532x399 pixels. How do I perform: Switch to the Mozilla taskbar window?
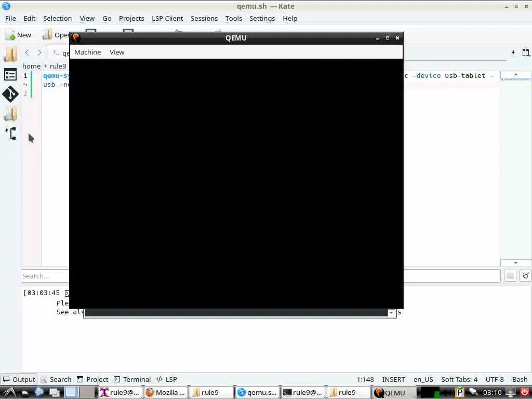click(x=166, y=393)
